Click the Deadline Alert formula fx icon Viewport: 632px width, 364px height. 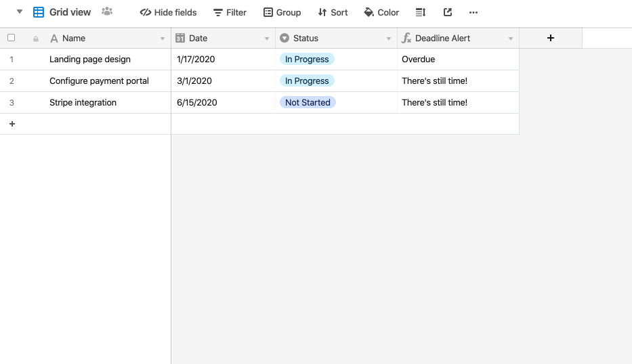(x=406, y=39)
